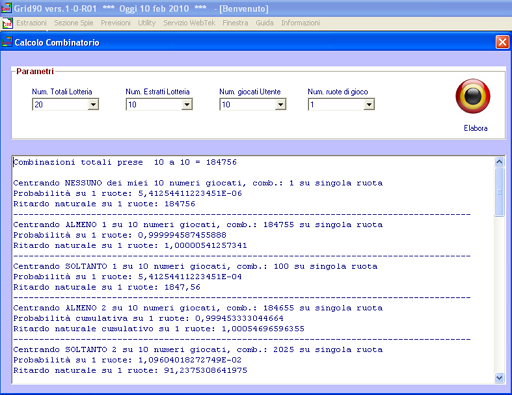Expand the Num. ruote di gioco dropdown arrow
The height and width of the screenshot is (395, 512).
[x=369, y=105]
